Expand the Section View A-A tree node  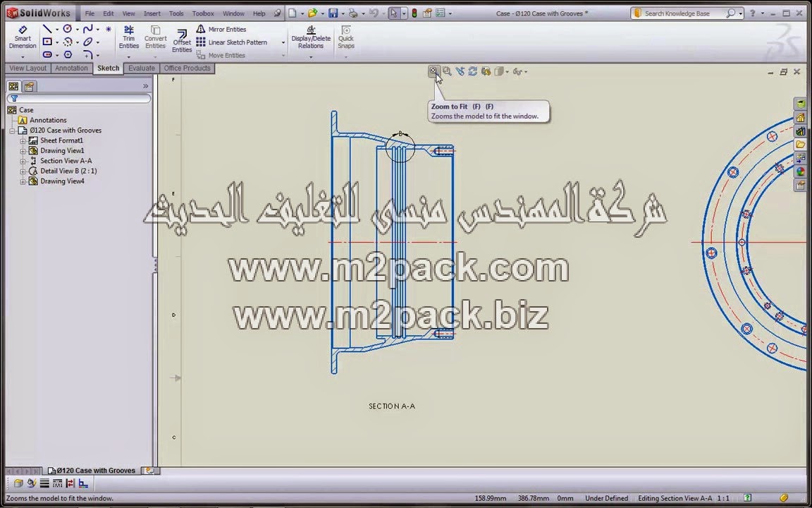point(23,161)
